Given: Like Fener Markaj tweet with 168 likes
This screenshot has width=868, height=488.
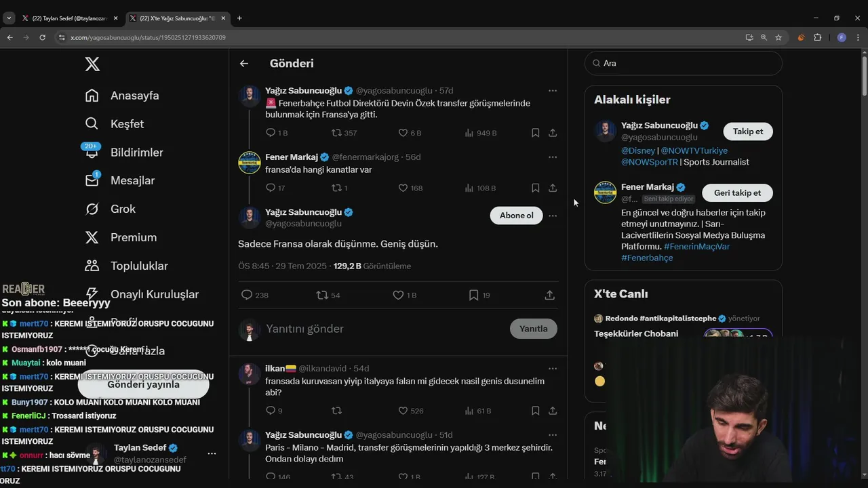Looking at the screenshot, I should [x=410, y=188].
